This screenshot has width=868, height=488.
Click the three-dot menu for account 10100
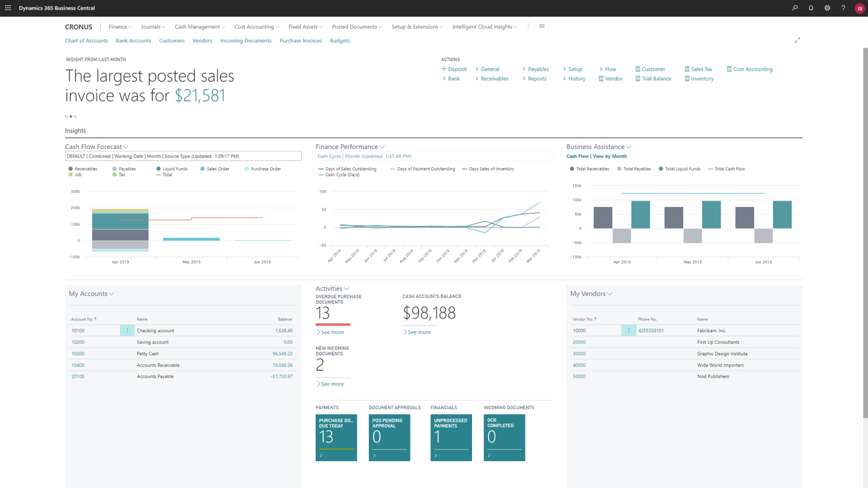pyautogui.click(x=127, y=331)
